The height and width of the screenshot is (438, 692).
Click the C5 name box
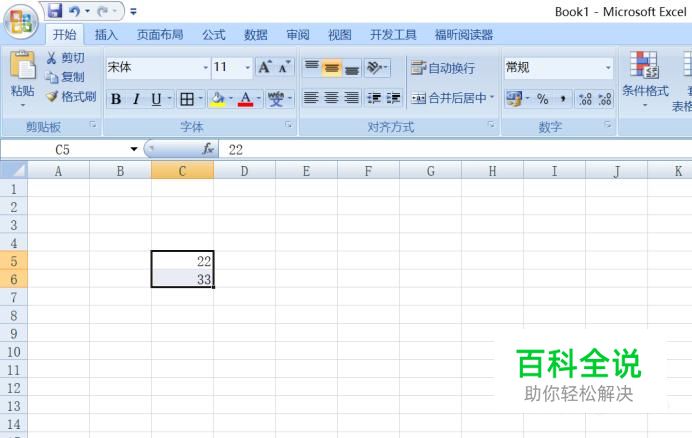[63, 150]
